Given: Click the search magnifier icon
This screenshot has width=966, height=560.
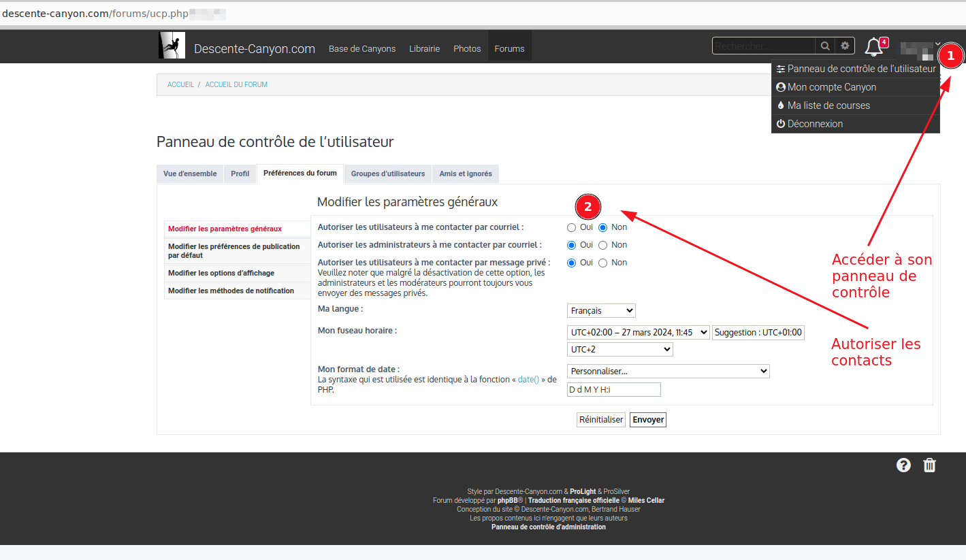Looking at the screenshot, I should (x=825, y=46).
